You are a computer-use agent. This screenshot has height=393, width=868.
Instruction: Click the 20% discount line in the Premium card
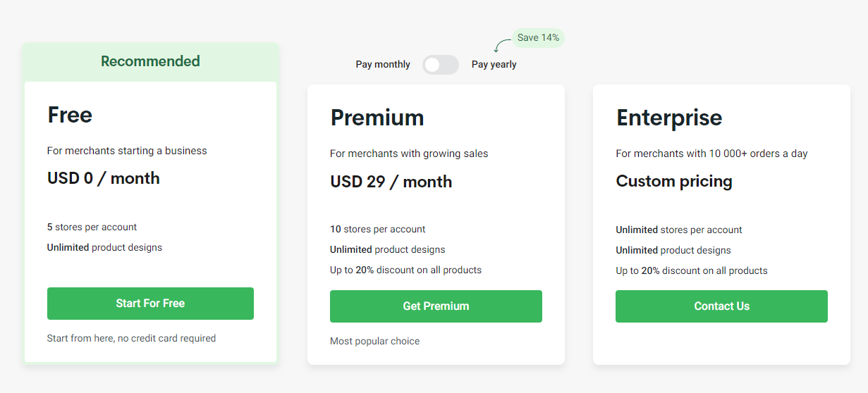tap(406, 270)
